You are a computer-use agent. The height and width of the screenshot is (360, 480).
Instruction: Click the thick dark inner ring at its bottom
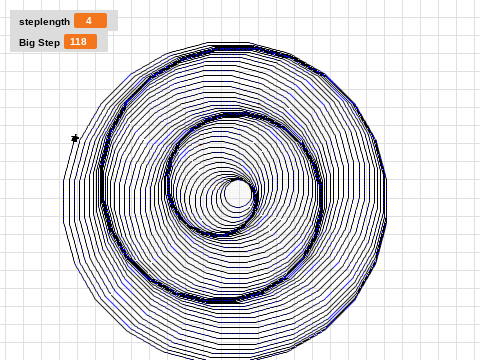(x=222, y=234)
